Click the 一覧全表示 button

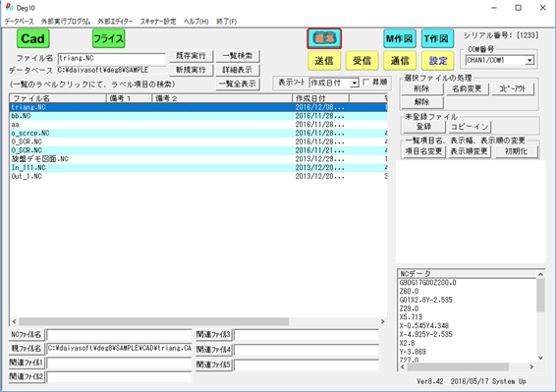click(x=237, y=84)
